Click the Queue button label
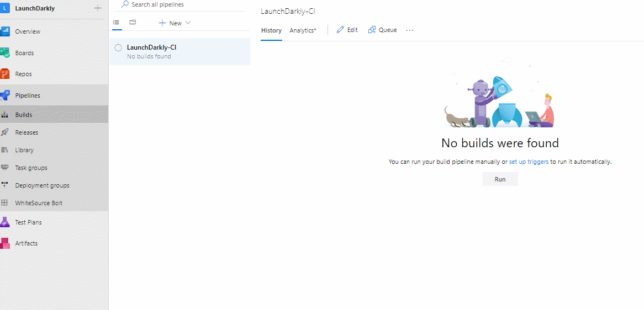Viewport: 644px width, 310px height. click(388, 30)
